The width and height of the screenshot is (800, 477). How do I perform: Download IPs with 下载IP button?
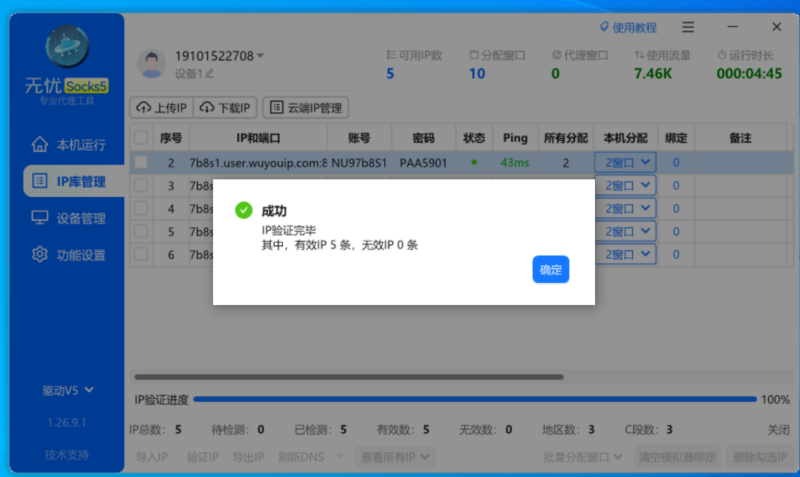pos(225,108)
